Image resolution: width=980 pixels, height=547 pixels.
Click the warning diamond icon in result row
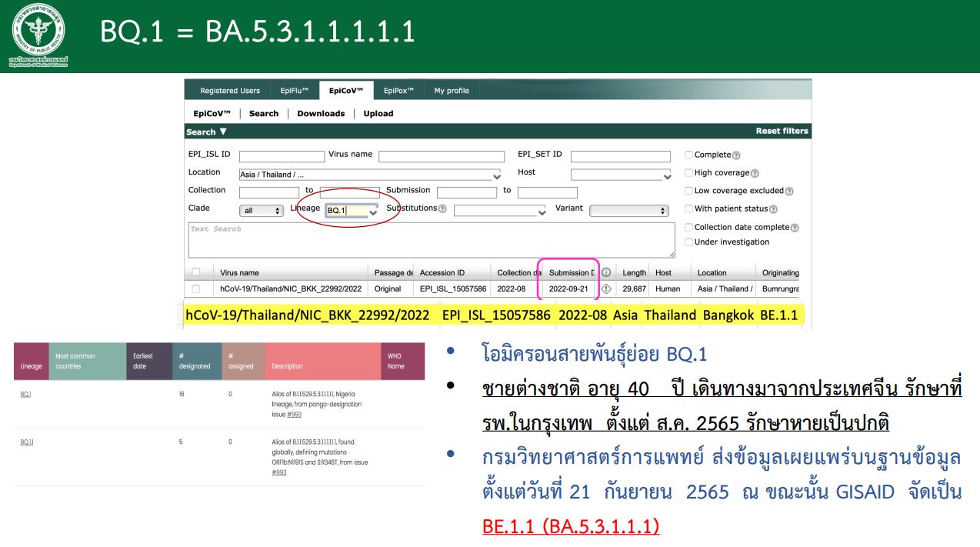click(x=606, y=289)
